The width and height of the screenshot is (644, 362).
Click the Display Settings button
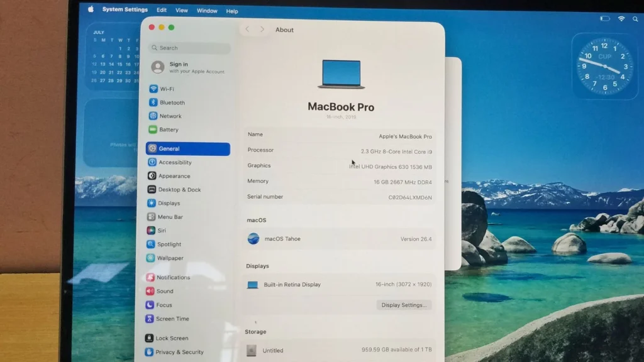[x=404, y=305]
